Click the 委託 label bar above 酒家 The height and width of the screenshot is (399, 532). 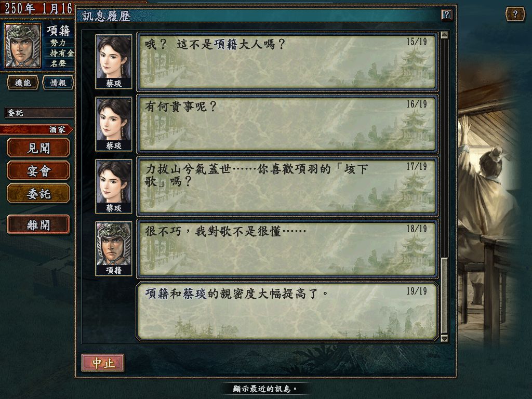click(39, 113)
